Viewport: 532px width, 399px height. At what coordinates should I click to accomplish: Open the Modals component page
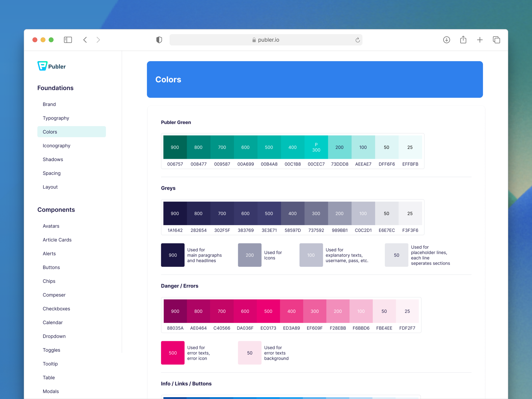coord(51,391)
